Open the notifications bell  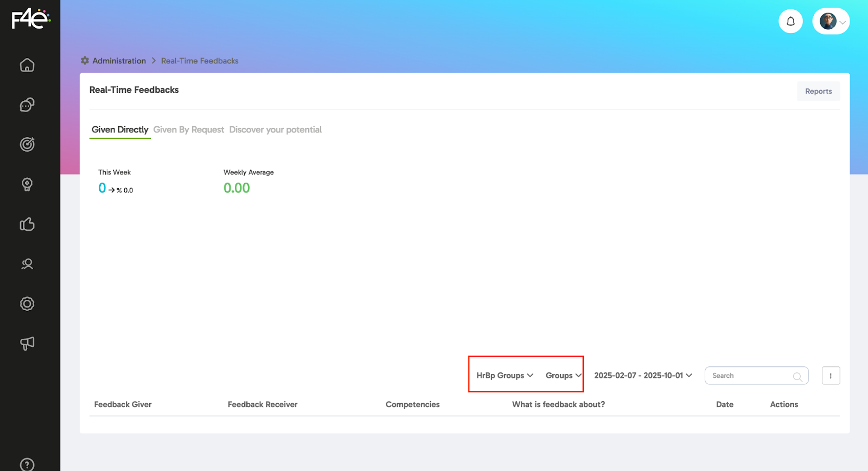pos(790,22)
